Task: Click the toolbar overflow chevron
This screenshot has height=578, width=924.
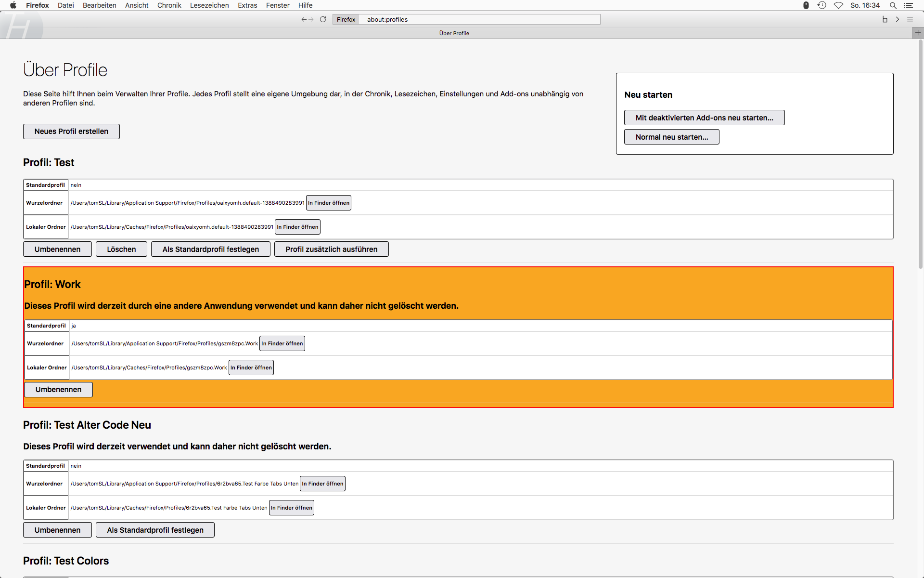Action: tap(898, 19)
